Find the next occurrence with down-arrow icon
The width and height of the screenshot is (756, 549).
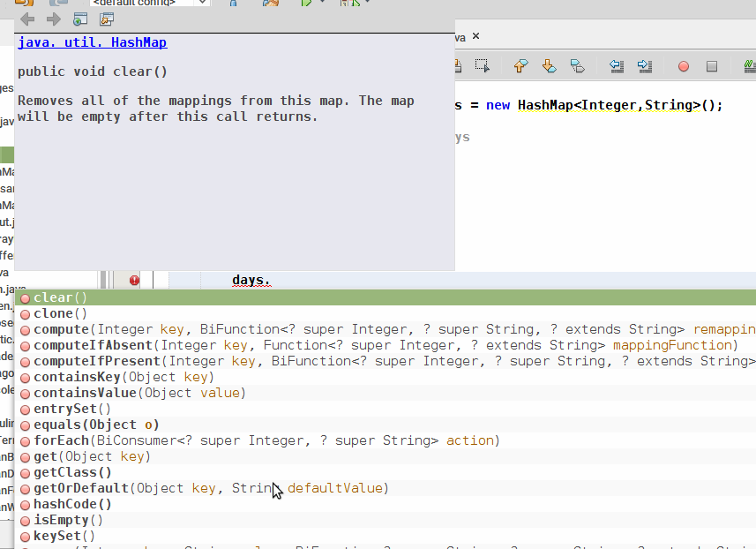[x=548, y=66]
